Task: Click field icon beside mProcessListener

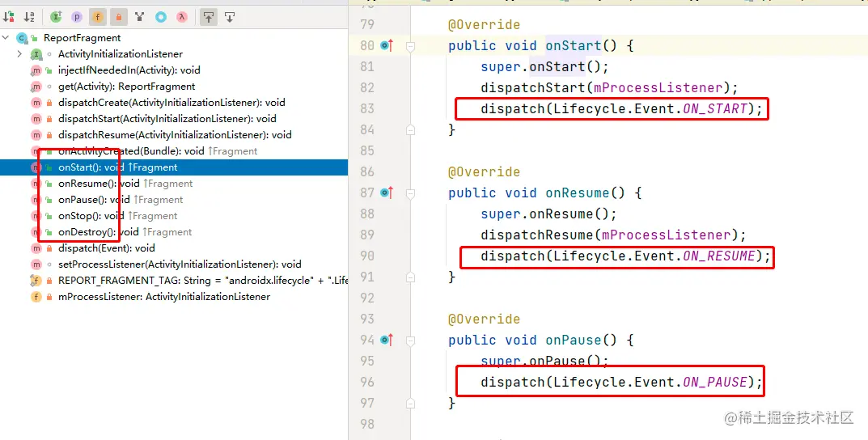Action: (36, 296)
